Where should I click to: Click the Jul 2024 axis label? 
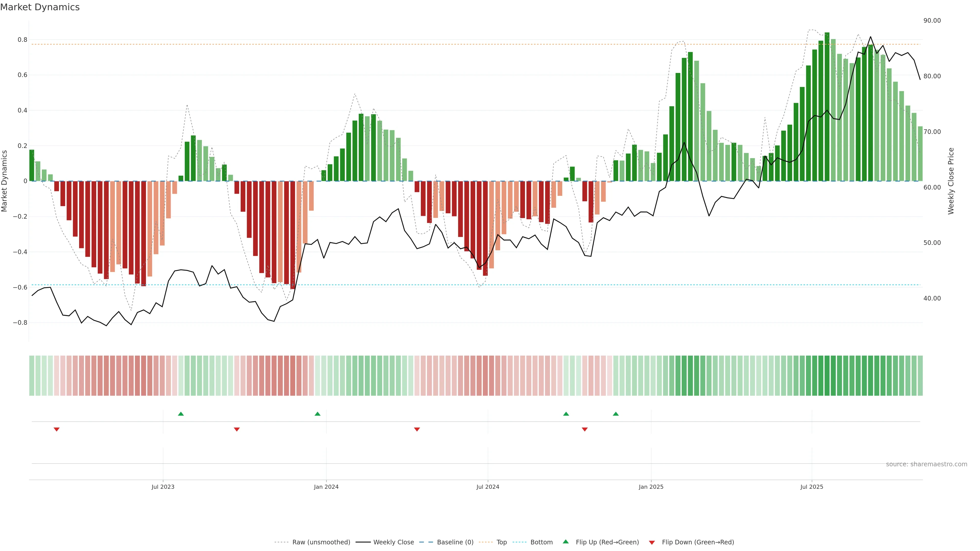(488, 487)
